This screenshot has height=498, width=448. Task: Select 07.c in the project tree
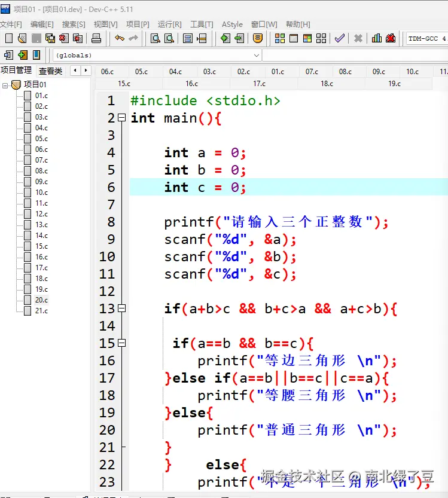point(41,160)
